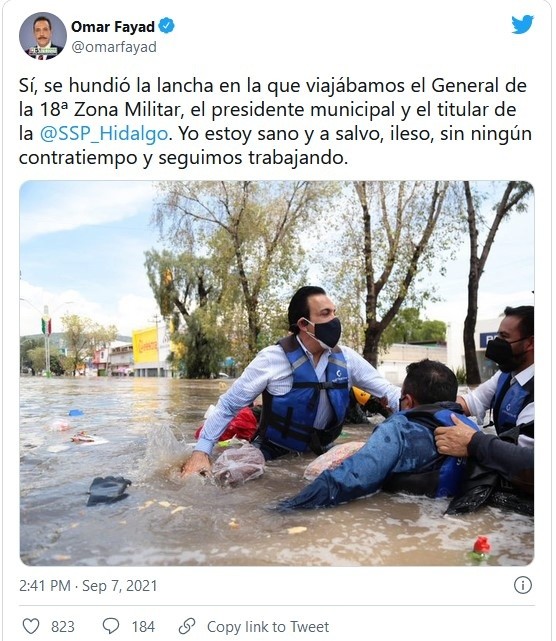Open replies via speech bubble icon
This screenshot has height=641, width=556.
coord(110,626)
